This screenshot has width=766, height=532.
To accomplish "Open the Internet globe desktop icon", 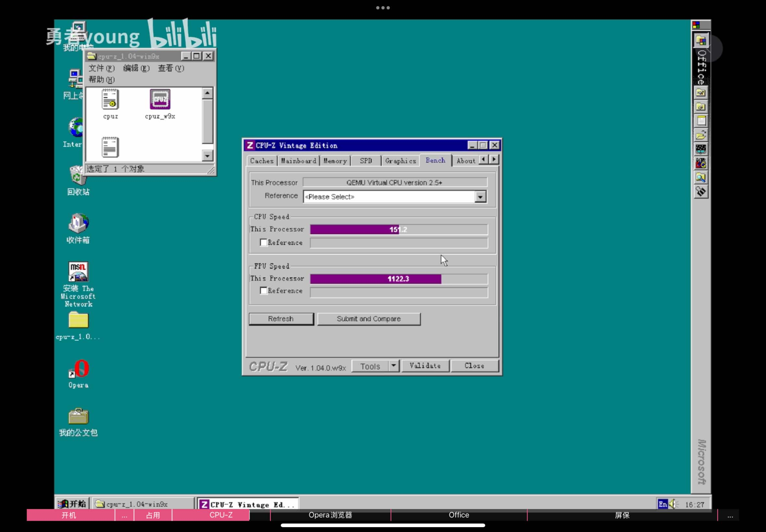I will click(x=76, y=127).
